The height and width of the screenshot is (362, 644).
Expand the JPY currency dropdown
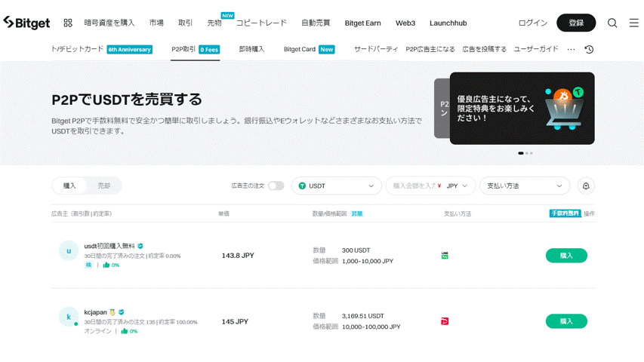pyautogui.click(x=457, y=186)
